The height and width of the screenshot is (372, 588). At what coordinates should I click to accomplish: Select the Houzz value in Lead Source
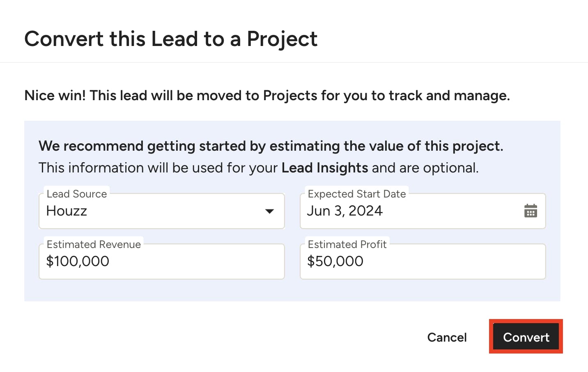67,211
